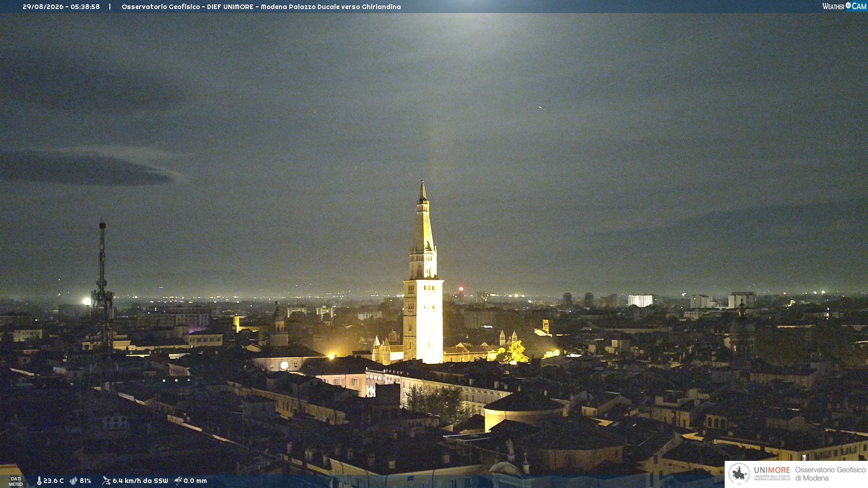Select the 23.6 C temperature reading
The height and width of the screenshot is (488, 868).
(x=53, y=481)
